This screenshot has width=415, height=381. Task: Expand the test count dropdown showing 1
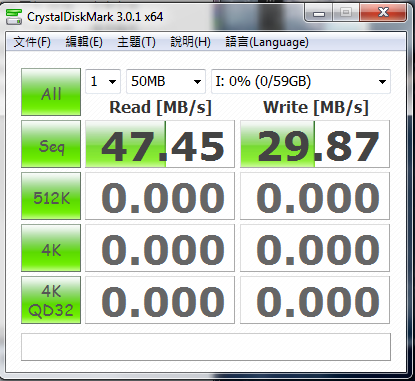pyautogui.click(x=103, y=81)
